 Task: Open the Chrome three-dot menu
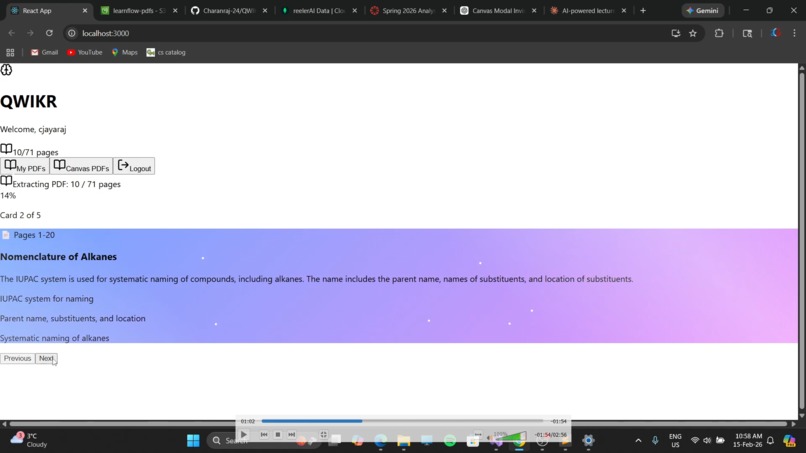[x=794, y=33]
